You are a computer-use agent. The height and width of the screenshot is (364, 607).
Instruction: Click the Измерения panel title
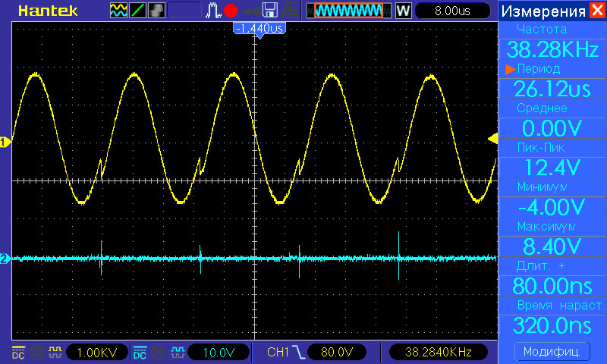tap(543, 11)
